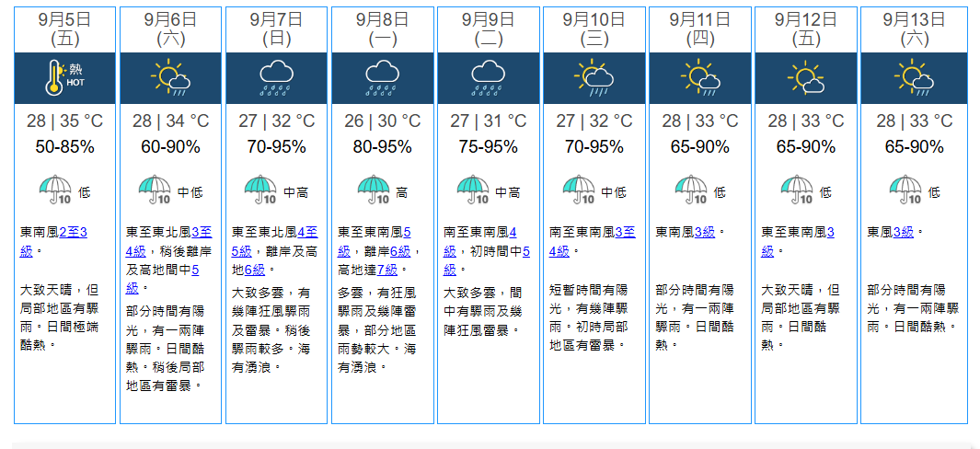Click the sunny showers icon for 9月6日
980x449 pixels.
pos(170,78)
